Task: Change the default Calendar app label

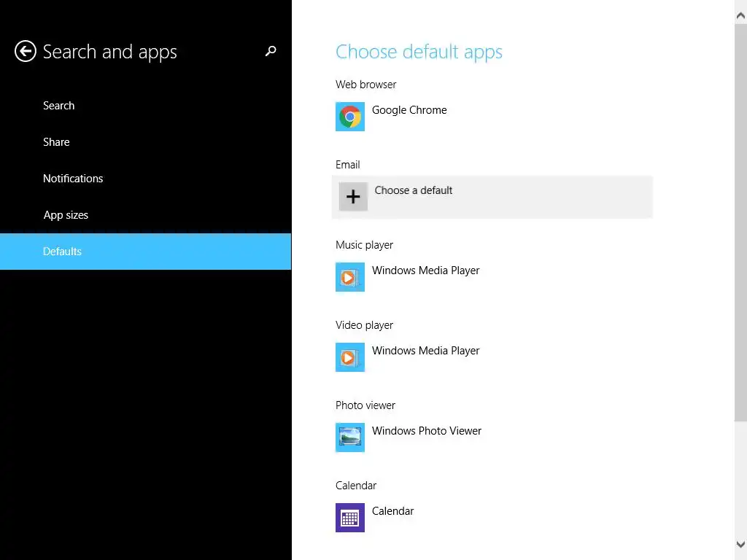Action: (x=392, y=511)
